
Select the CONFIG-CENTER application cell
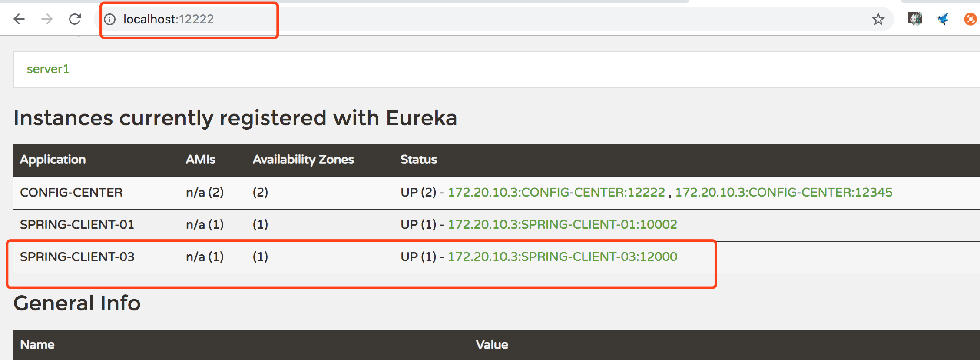(71, 192)
